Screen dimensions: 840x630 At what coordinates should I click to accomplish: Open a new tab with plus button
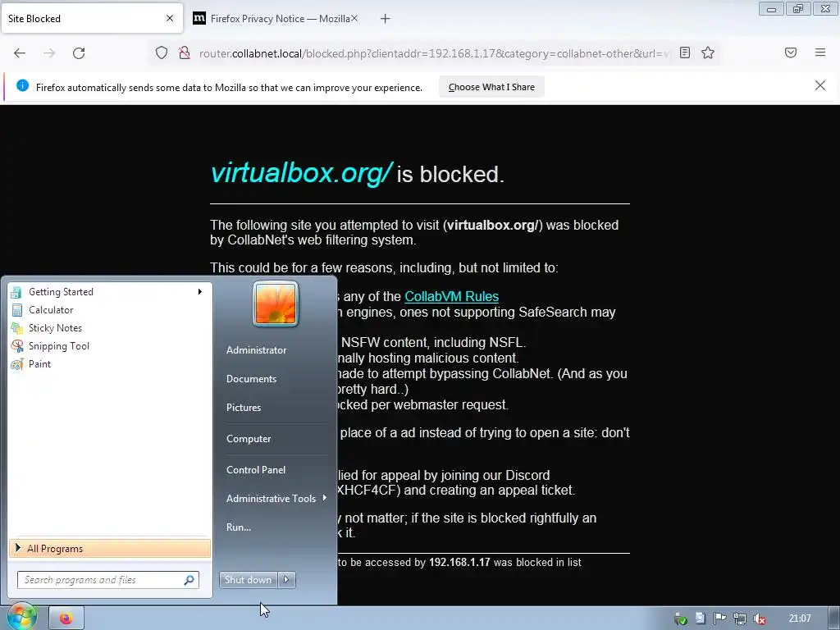pyautogui.click(x=386, y=19)
